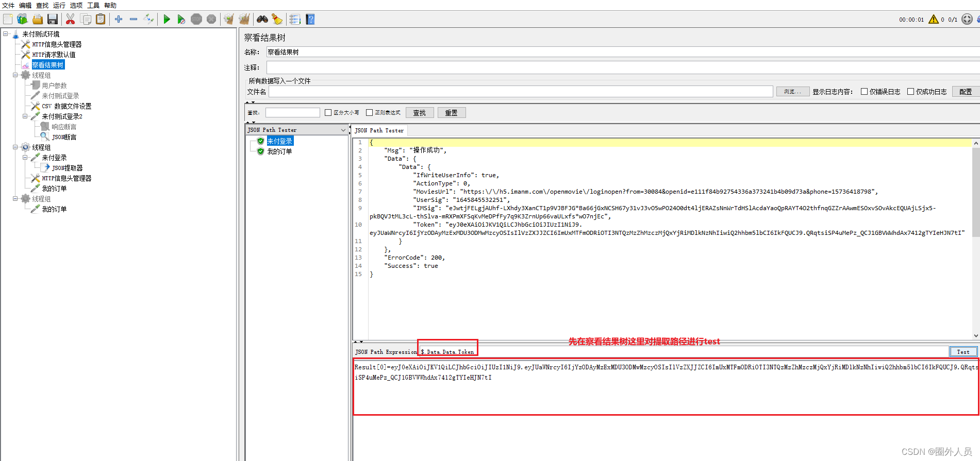This screenshot has width=980, height=461.
Task: Open the Help book icon
Action: pos(310,19)
